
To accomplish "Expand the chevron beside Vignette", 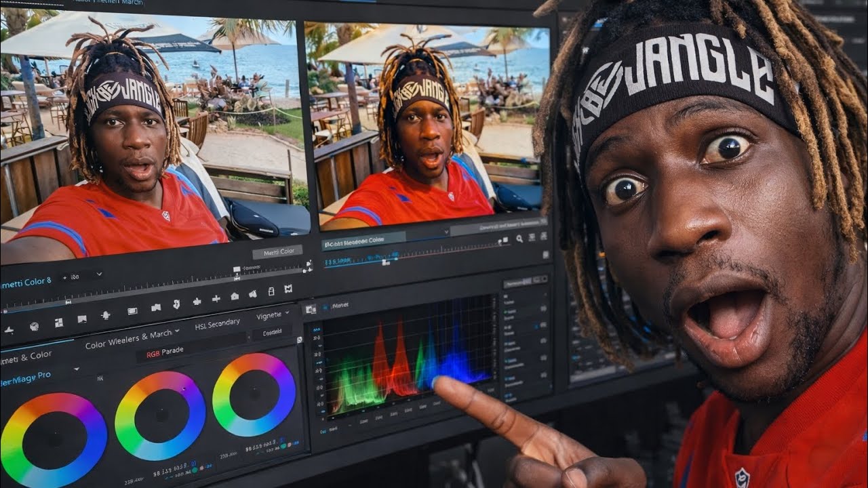I will coord(288,312).
